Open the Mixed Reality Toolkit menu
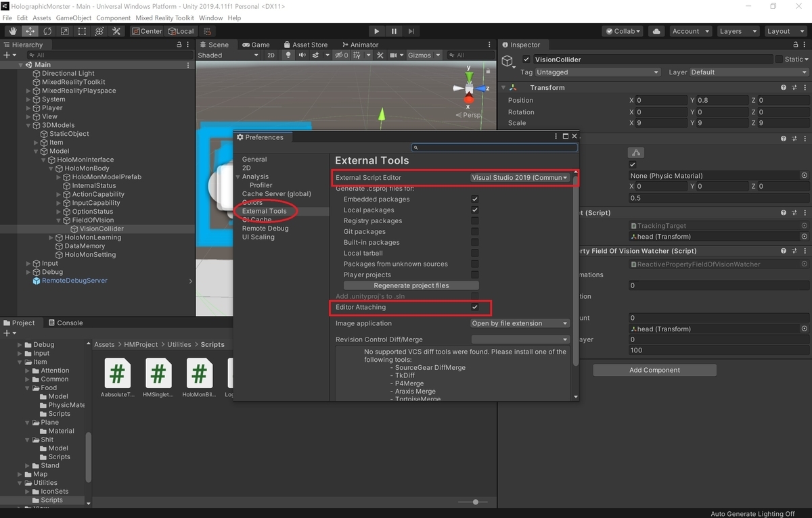Screen dimensions: 812x518 [164, 18]
